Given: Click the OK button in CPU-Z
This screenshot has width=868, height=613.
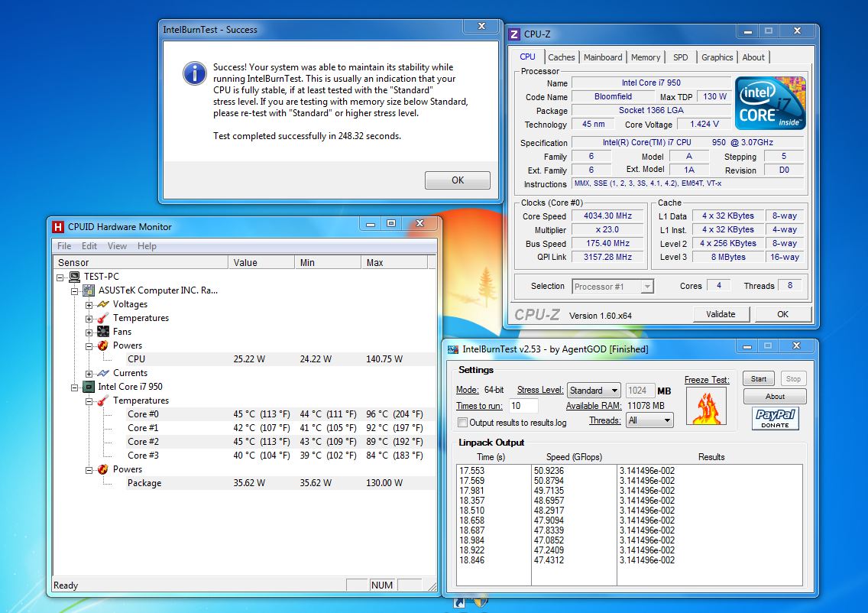Looking at the screenshot, I should click(782, 314).
